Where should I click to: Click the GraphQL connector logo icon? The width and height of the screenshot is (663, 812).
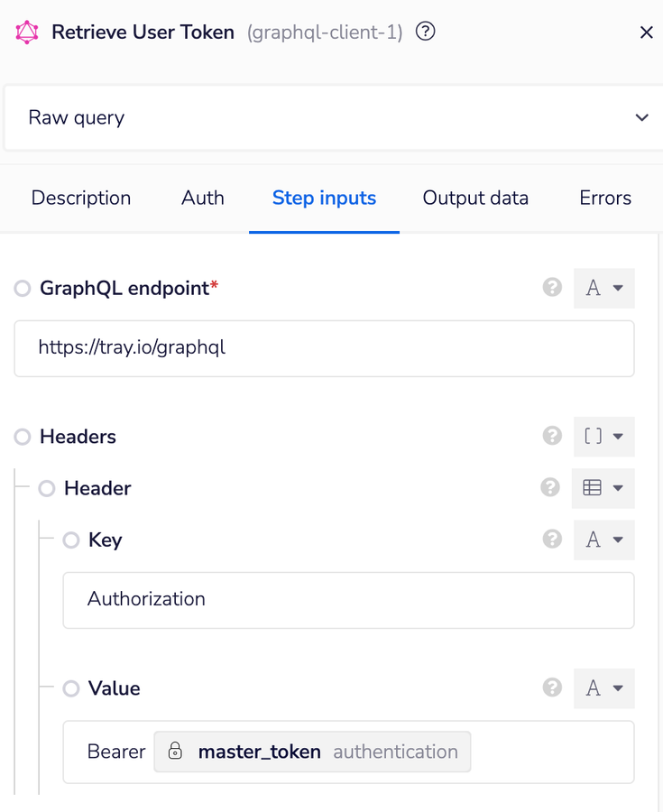click(27, 32)
